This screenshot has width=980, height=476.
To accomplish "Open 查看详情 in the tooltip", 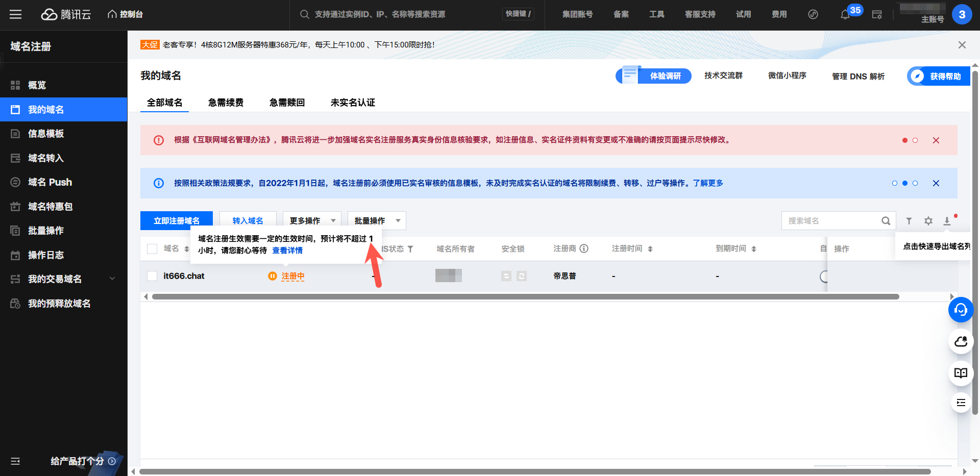I will (287, 250).
